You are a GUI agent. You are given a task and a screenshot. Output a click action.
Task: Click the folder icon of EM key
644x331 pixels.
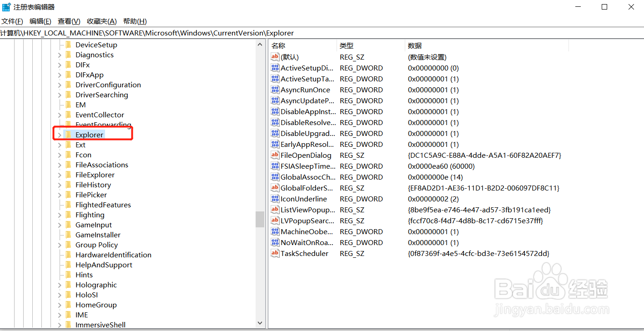coord(68,105)
